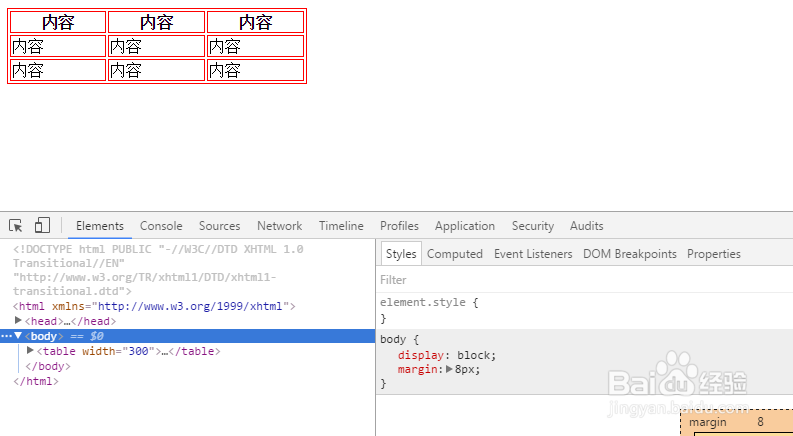Open the Application tab

(x=464, y=226)
